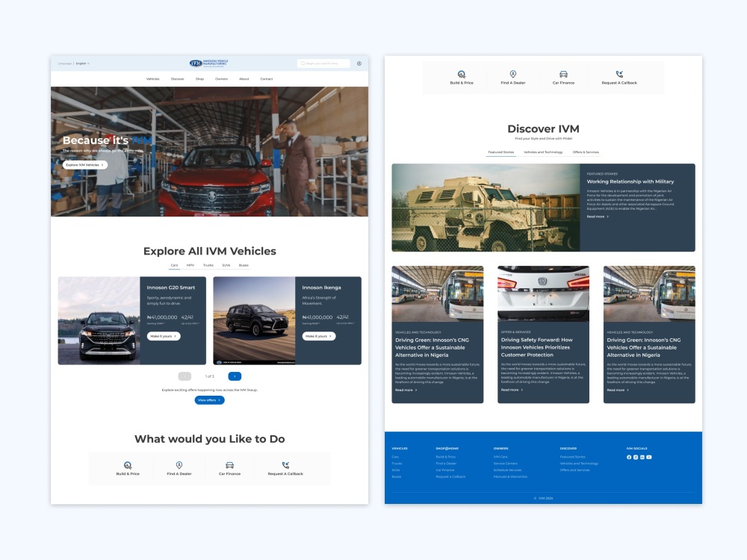The image size is (747, 560).
Task: Click Make it yours on Innoson Ikenga card
Action: click(x=319, y=336)
